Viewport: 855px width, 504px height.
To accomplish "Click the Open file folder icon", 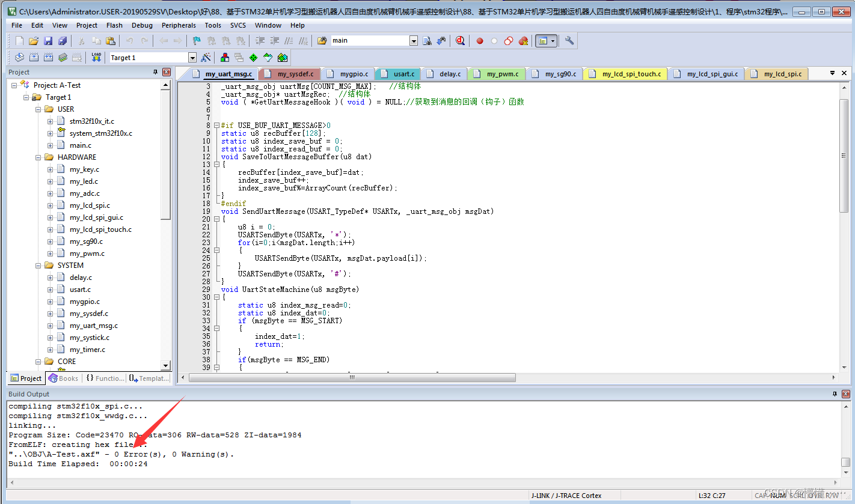I will 34,41.
